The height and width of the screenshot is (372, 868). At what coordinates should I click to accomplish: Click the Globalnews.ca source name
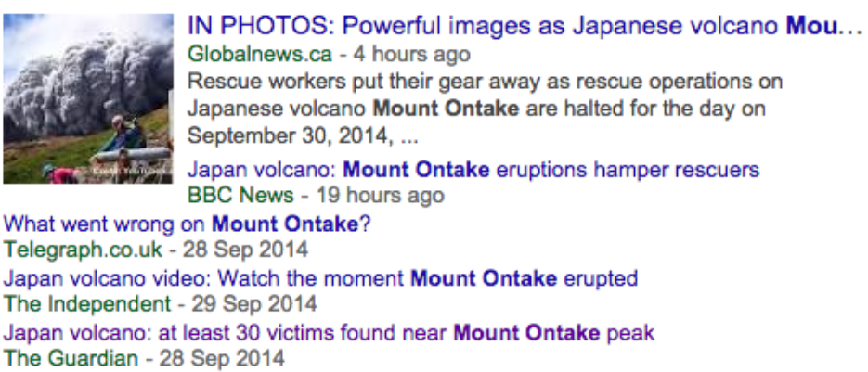click(x=260, y=54)
